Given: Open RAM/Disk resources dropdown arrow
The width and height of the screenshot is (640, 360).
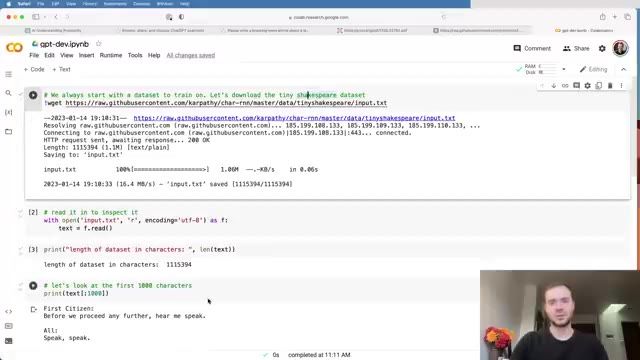Looking at the screenshot, I should [x=564, y=69].
